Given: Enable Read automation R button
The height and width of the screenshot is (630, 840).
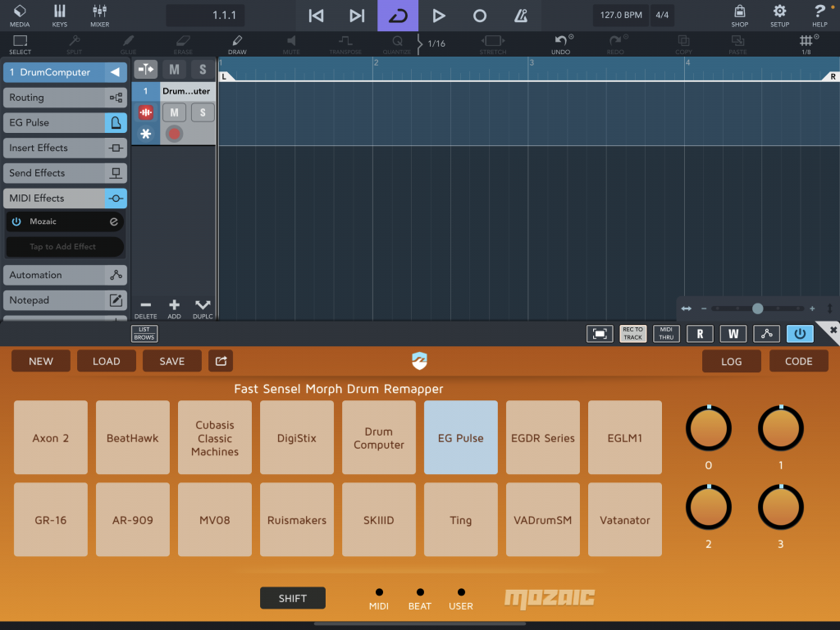Looking at the screenshot, I should (700, 334).
